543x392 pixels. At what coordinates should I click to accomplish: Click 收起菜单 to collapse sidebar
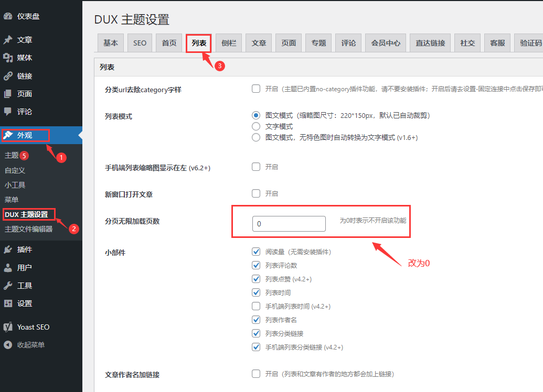pyautogui.click(x=41, y=345)
